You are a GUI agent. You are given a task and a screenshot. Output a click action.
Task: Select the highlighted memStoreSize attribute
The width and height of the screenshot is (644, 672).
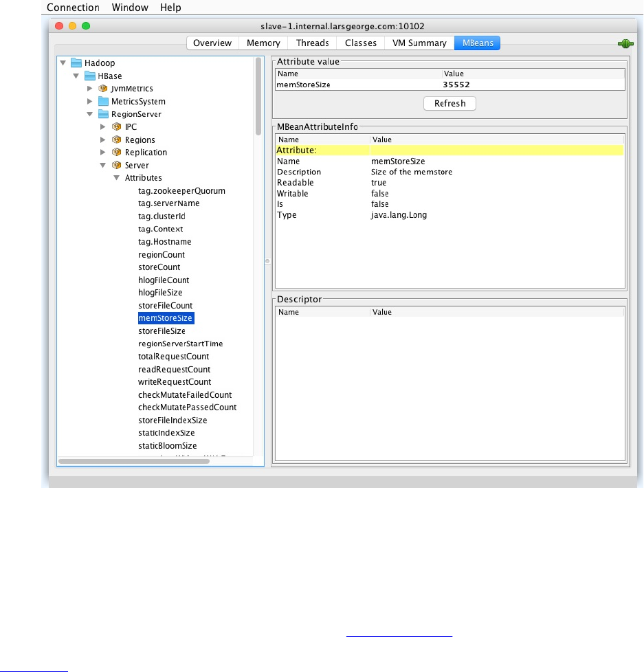[166, 318]
